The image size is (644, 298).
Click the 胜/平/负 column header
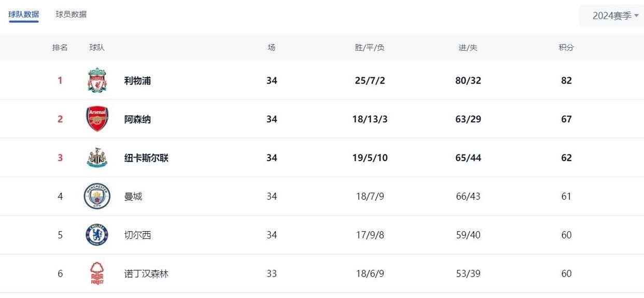click(x=370, y=47)
